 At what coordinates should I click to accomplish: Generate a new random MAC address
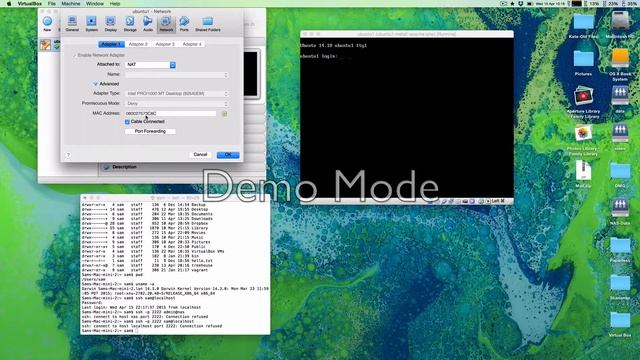(x=224, y=114)
